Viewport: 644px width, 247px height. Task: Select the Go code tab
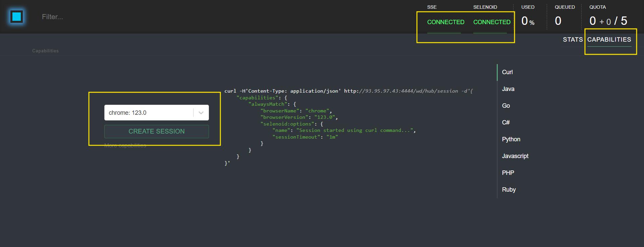coord(506,106)
